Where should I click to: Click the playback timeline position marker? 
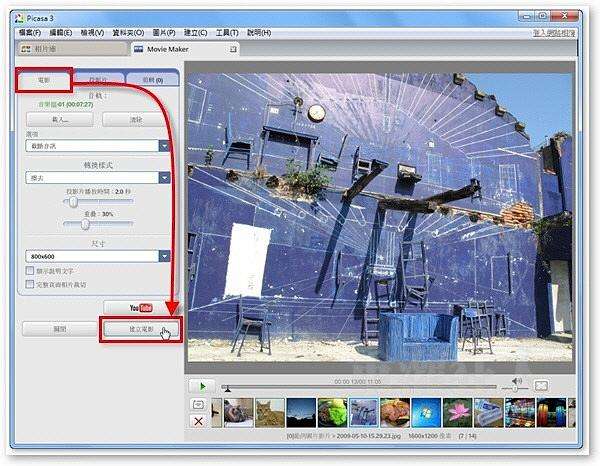point(228,389)
